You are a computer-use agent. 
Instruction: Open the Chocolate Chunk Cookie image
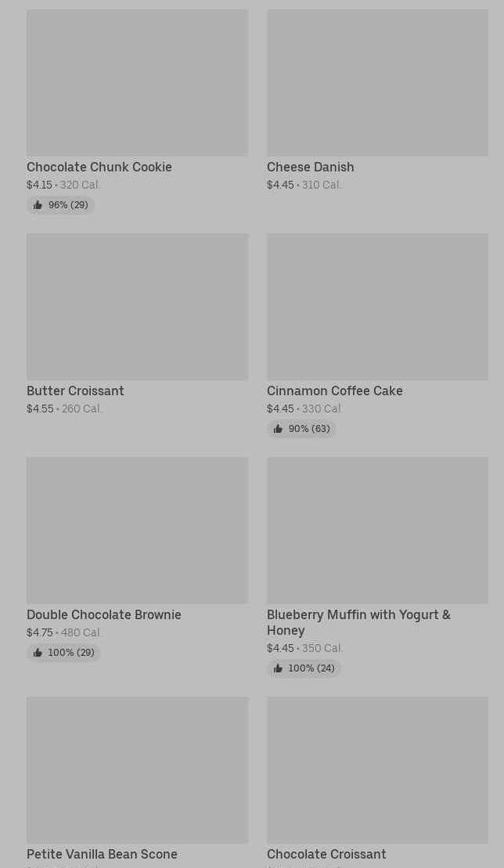point(137,83)
